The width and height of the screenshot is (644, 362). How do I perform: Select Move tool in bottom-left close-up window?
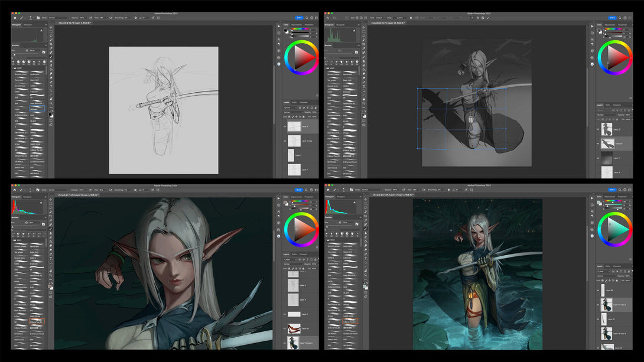51,199
